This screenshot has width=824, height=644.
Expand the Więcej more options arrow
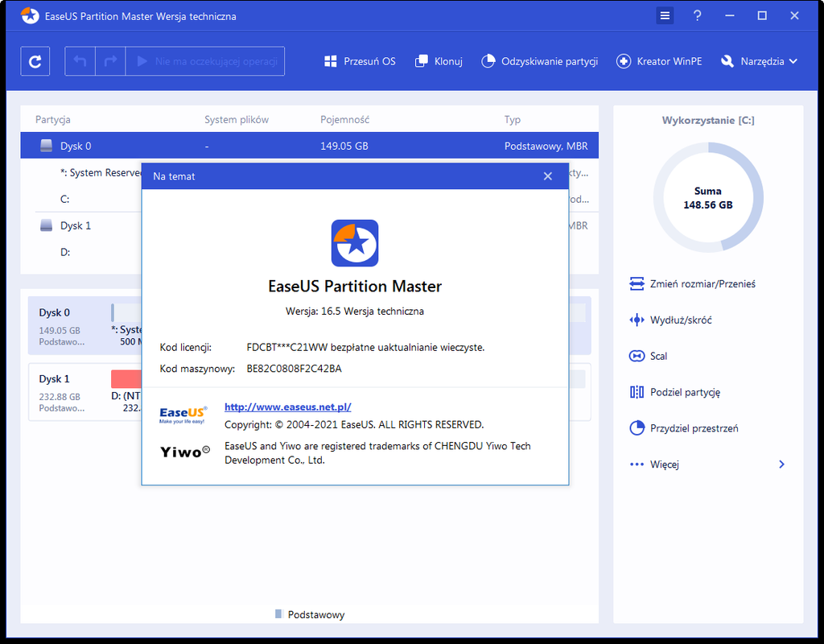781,464
